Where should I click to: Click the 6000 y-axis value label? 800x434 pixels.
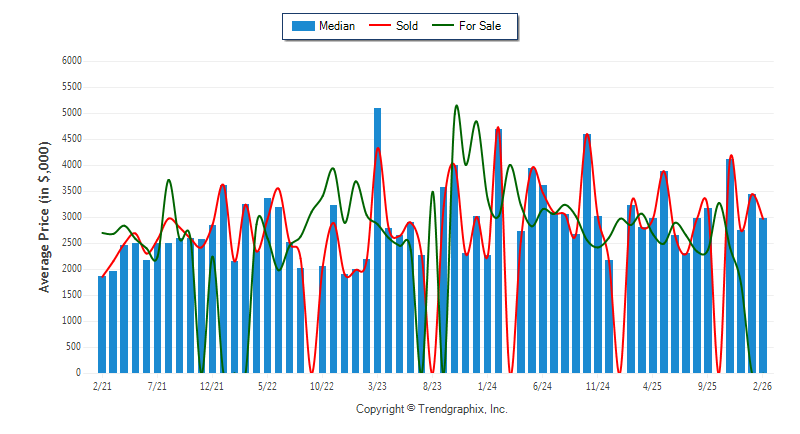pos(71,61)
